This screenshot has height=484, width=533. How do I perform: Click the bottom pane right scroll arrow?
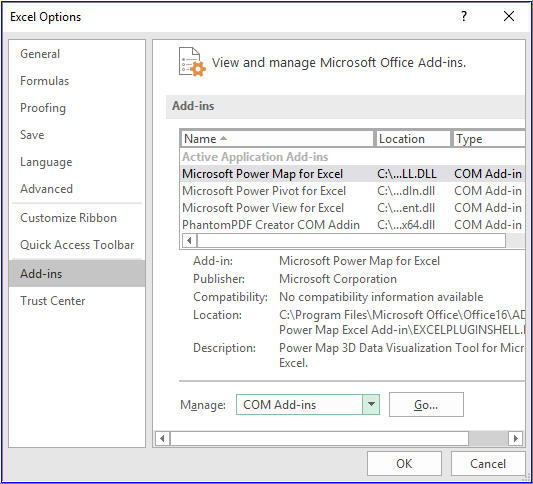point(515,438)
